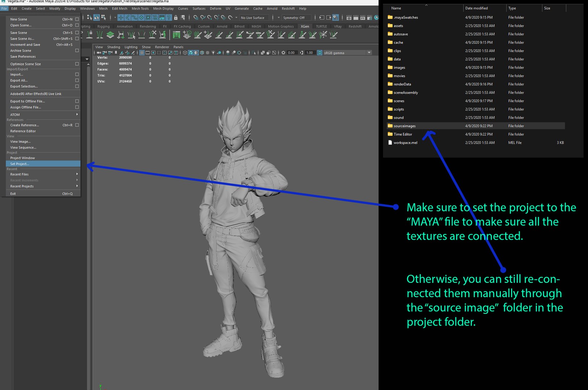This screenshot has height=390, width=588.
Task: Expand the Recent Projects submenu arrow
Action: click(x=77, y=186)
